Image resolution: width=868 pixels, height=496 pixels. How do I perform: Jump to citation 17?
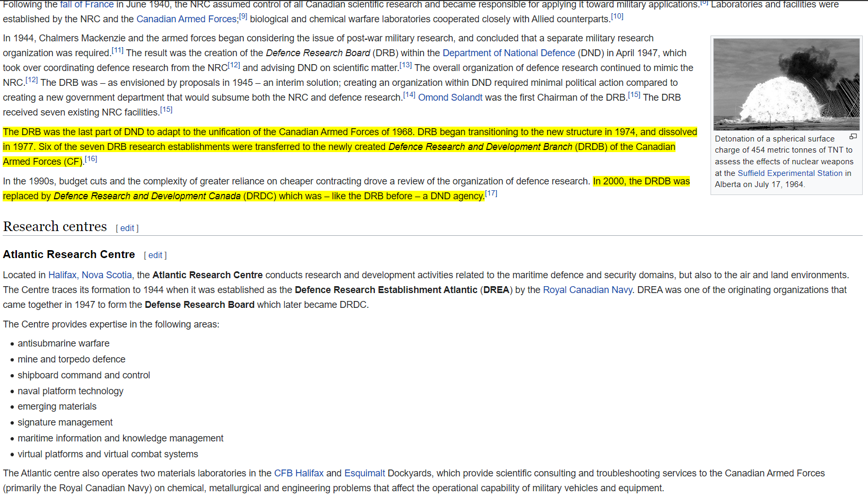491,193
